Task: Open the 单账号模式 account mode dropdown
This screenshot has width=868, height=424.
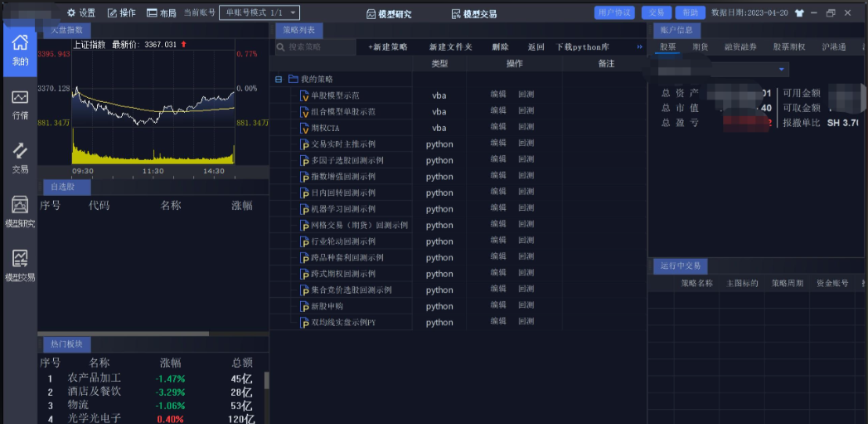Action: tap(259, 13)
